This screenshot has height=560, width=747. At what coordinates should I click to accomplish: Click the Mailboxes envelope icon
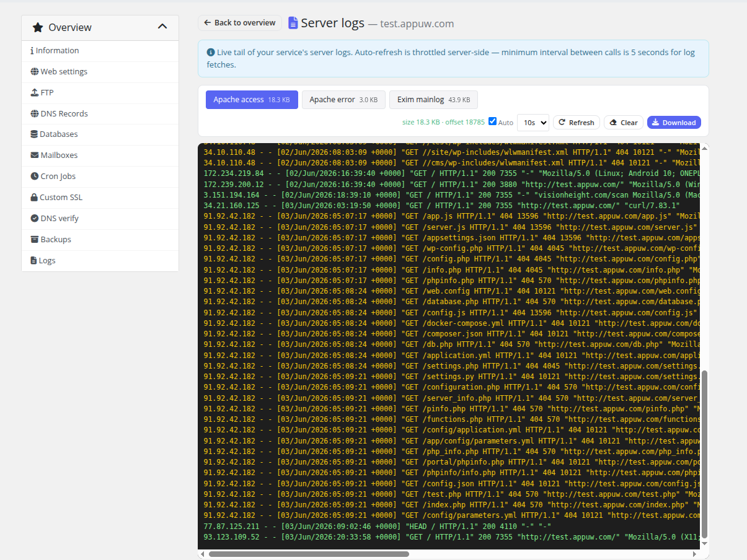(x=35, y=155)
